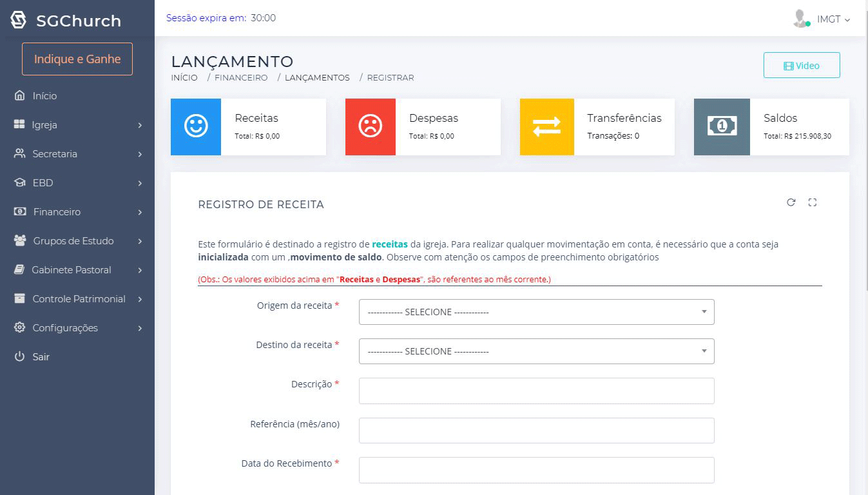Expand Registro de Receita panel to fullscreen
This screenshot has width=868, height=495.
tap(813, 202)
